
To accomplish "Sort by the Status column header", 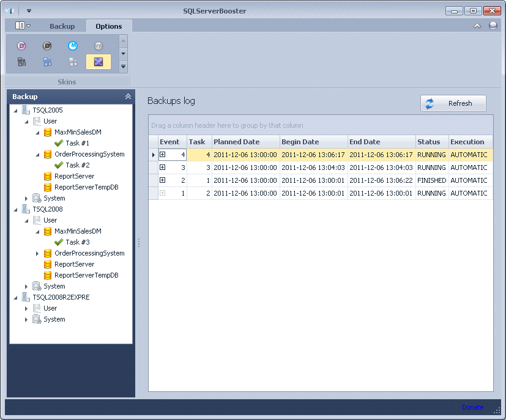I will [432, 142].
